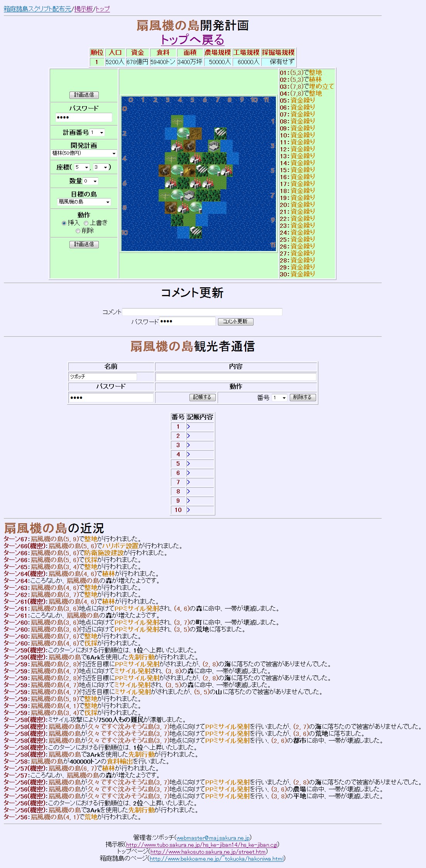Click the 678億円 funds cell

pos(137,62)
